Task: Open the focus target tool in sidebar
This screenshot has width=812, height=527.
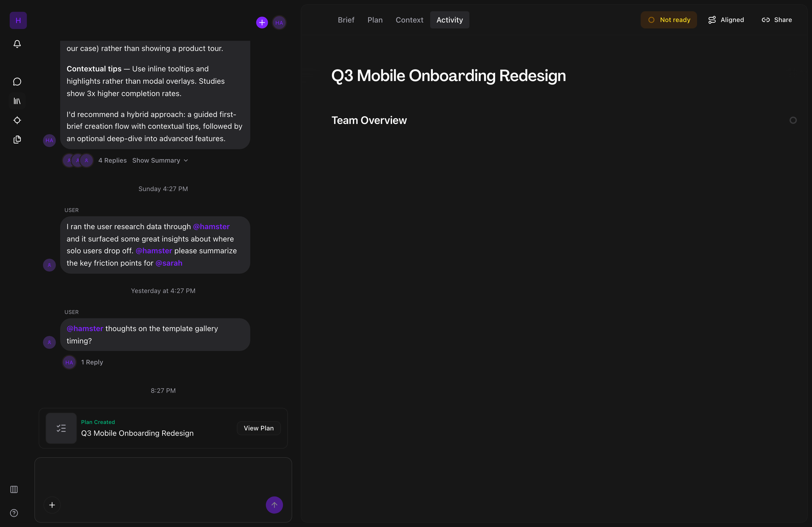Action: click(x=17, y=120)
